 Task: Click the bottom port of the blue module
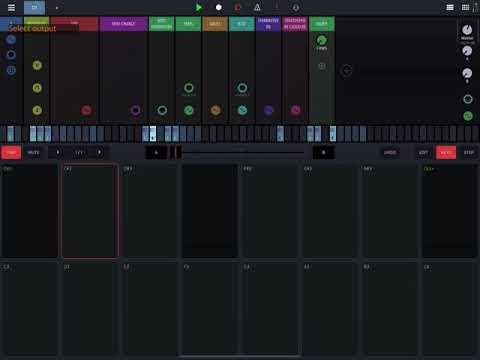pos(11,70)
